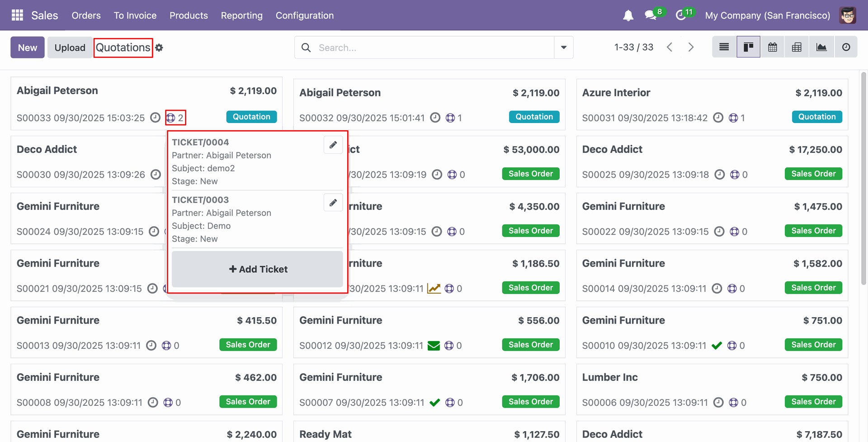Expand the search options dropdown
This screenshot has width=868, height=442.
tap(564, 48)
